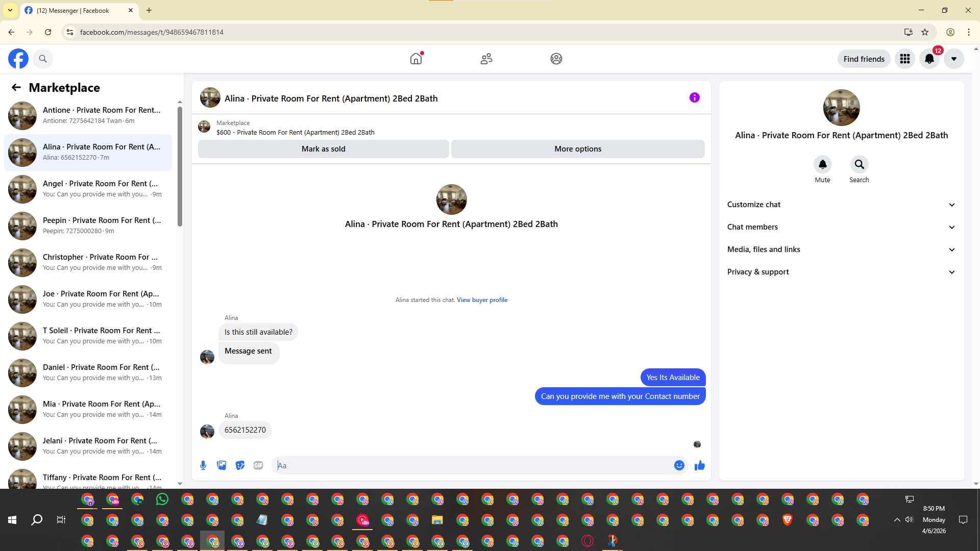980x551 pixels.
Task: Close the Messenger browser tab
Action: 131,10
